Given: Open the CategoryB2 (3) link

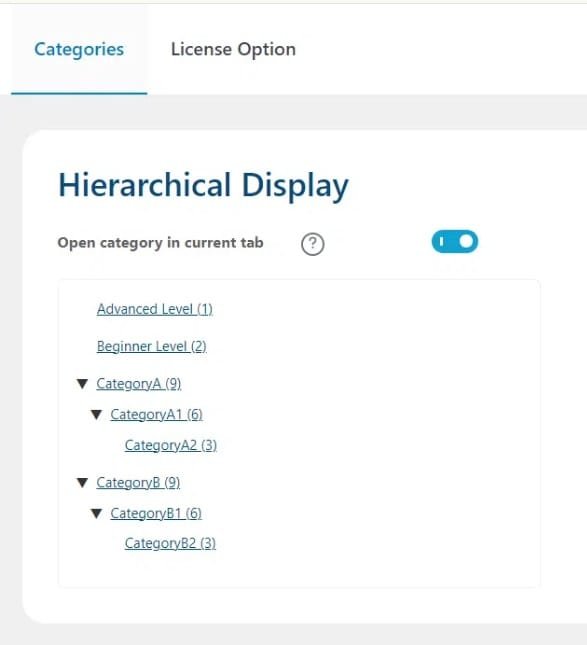Looking at the screenshot, I should coord(170,543).
